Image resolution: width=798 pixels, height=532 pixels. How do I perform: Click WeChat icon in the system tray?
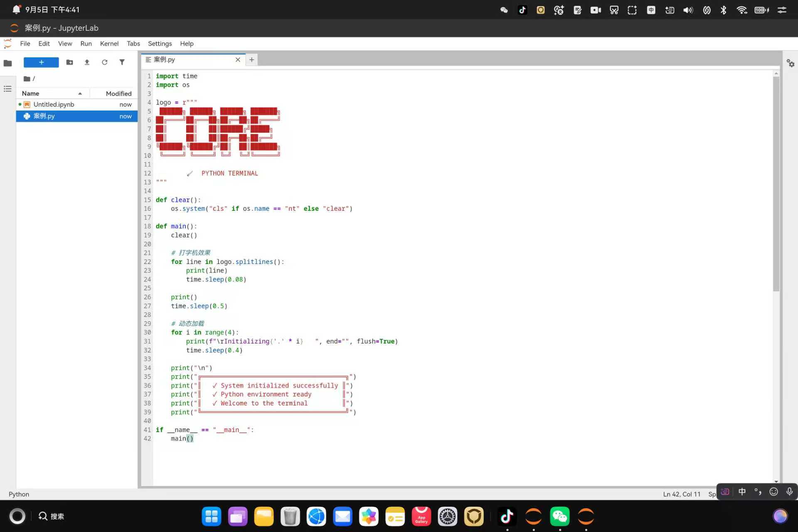[x=504, y=10]
